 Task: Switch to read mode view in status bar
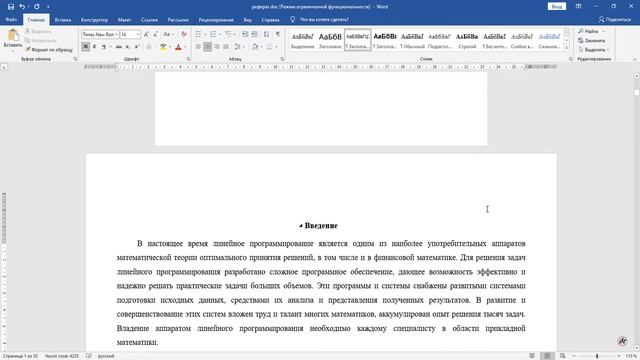532,356
